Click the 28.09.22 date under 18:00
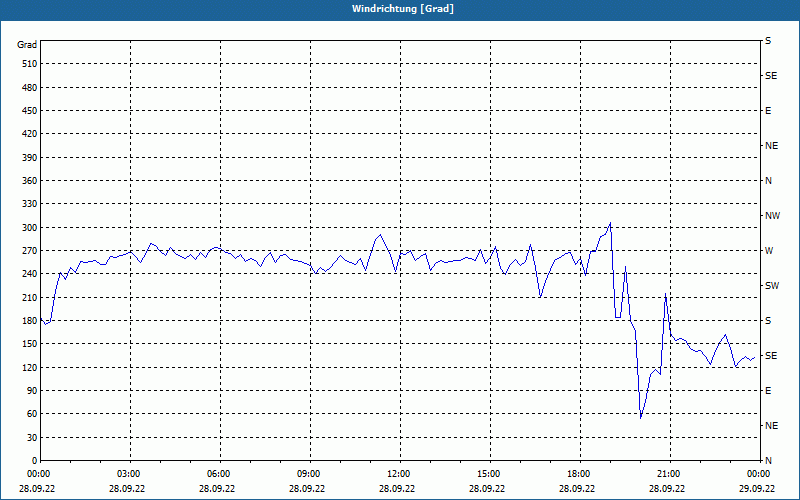800x500 pixels. pos(577,489)
